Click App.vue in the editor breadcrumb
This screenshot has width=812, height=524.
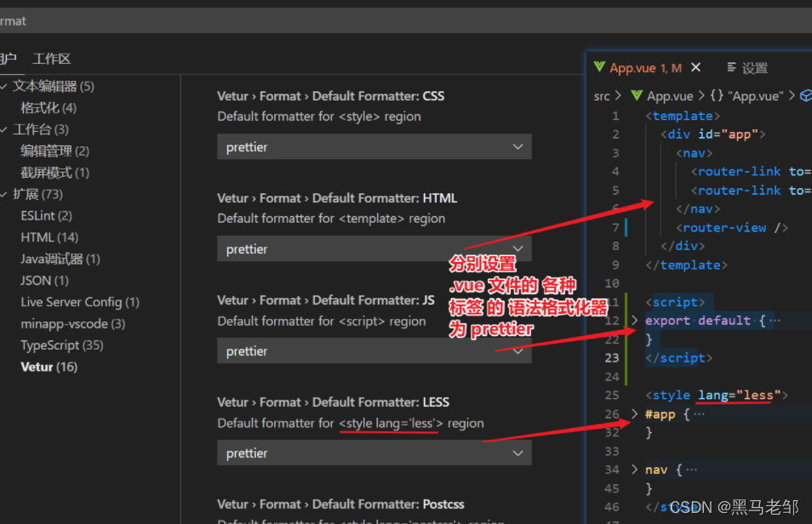point(670,96)
